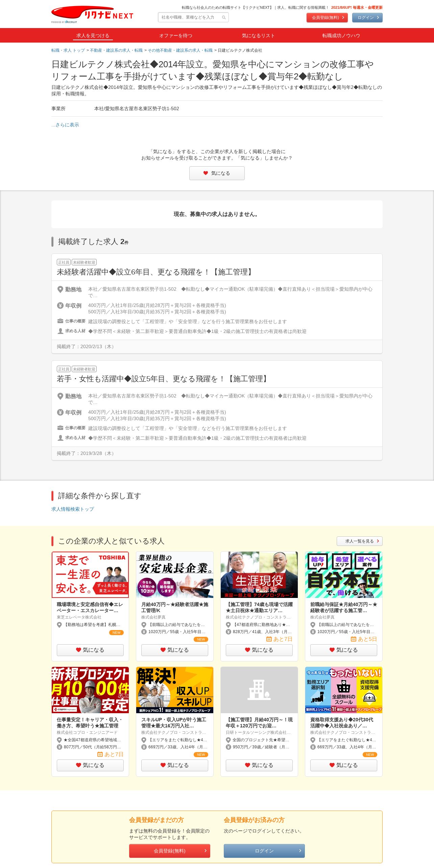Click the Rikunabi NEXT logo
Image resolution: width=434 pixels, height=868 pixels.
click(x=92, y=14)
